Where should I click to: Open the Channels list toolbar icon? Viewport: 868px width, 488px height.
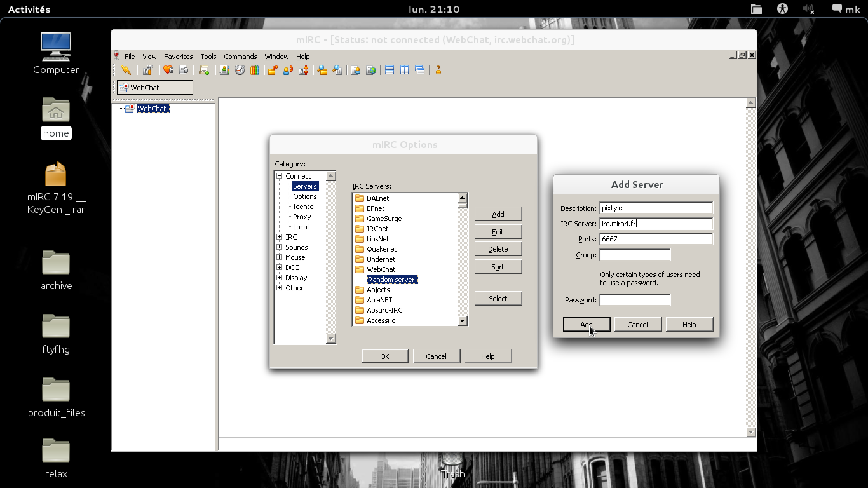click(x=184, y=70)
